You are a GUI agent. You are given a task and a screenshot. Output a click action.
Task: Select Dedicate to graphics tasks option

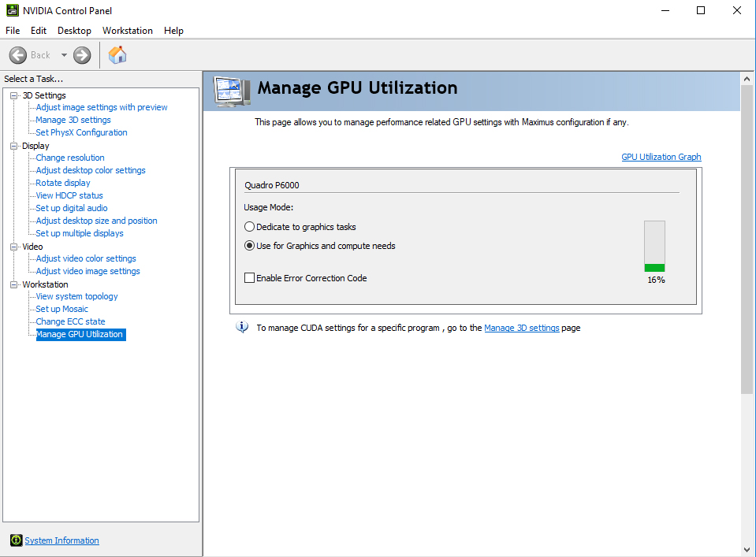click(250, 227)
